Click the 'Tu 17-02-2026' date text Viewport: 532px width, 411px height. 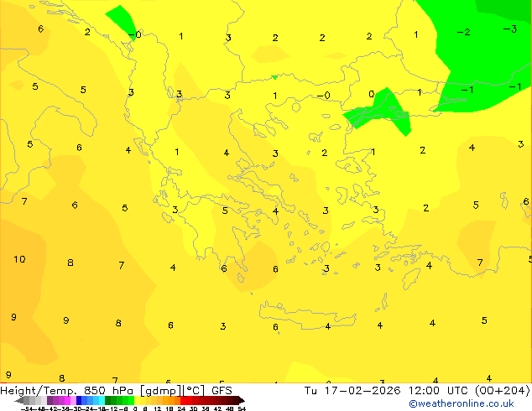click(352, 391)
